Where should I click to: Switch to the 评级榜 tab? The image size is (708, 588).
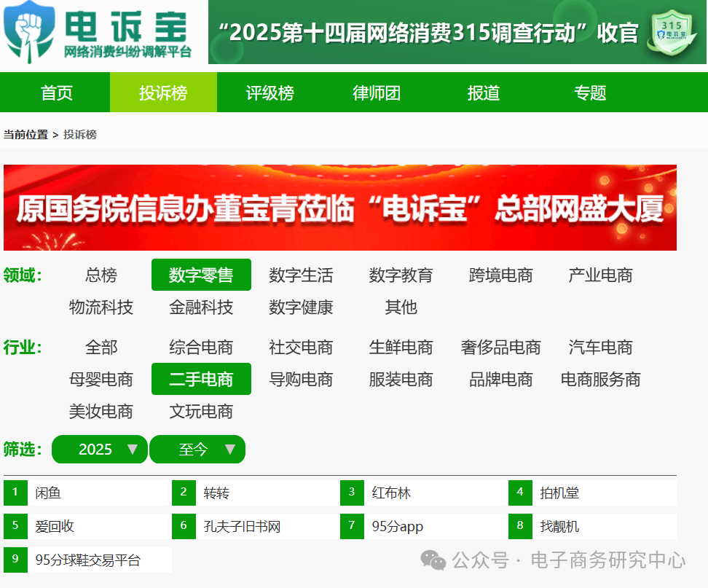(270, 92)
